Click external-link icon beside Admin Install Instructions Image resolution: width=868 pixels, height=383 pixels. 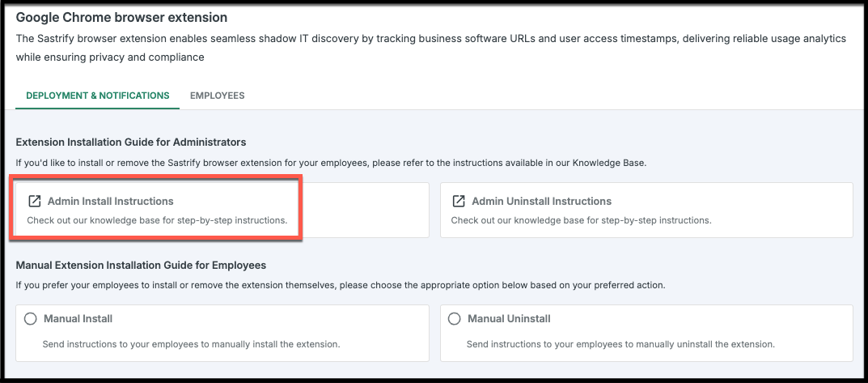coord(34,201)
